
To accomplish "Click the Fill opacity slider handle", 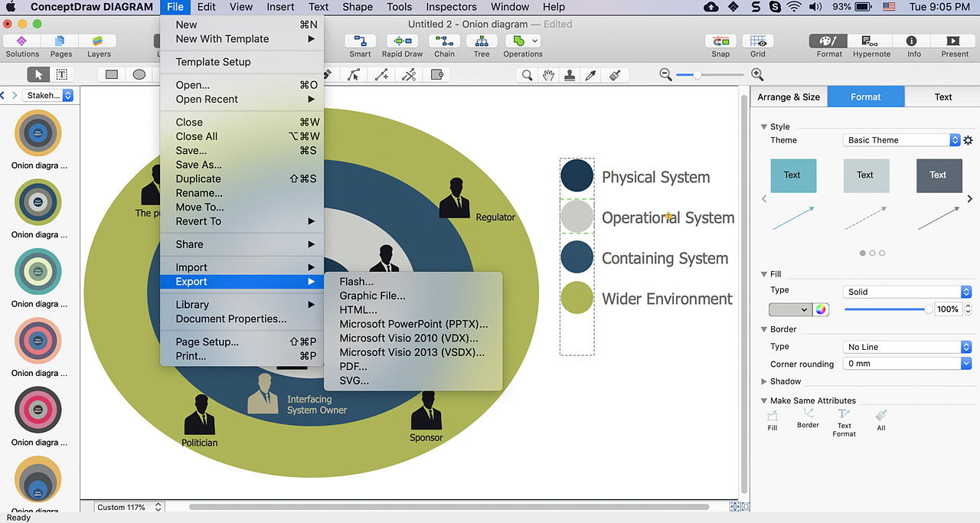I will [929, 309].
